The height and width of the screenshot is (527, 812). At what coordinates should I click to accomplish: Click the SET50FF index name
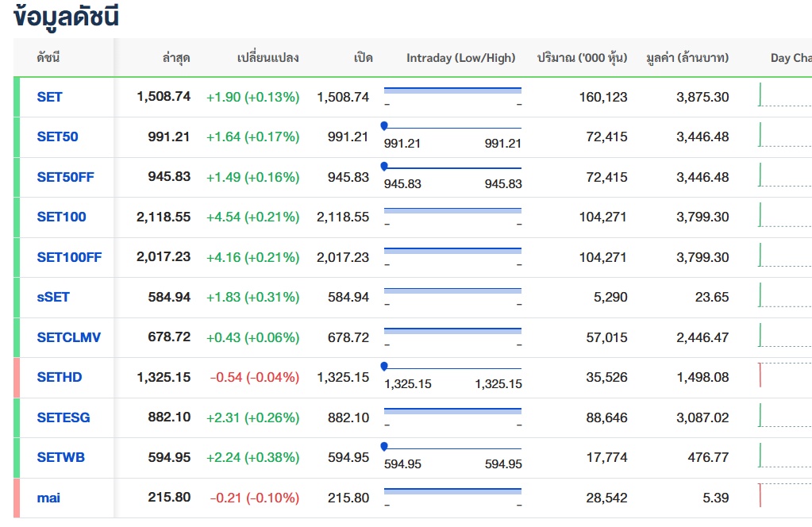click(65, 177)
